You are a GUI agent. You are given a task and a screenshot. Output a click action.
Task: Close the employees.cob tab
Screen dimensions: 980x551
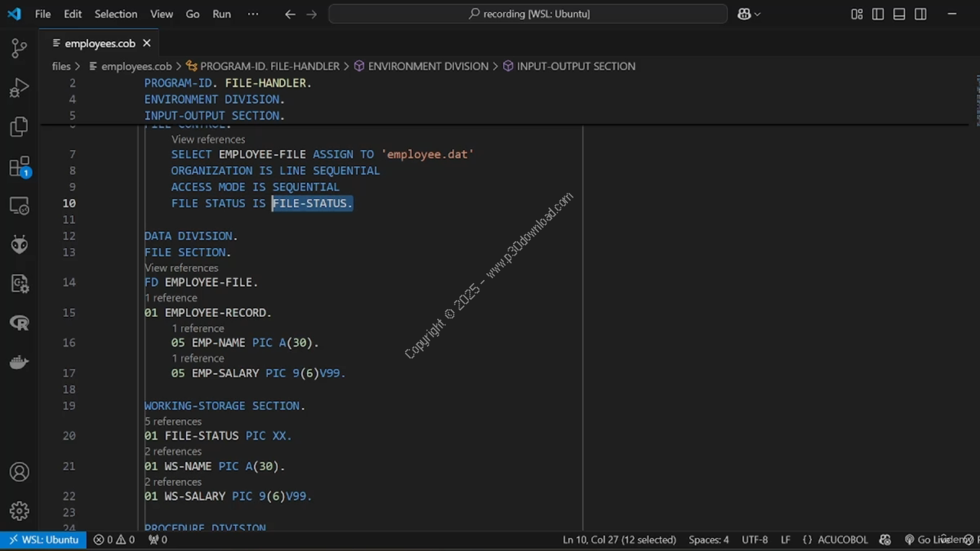[147, 43]
